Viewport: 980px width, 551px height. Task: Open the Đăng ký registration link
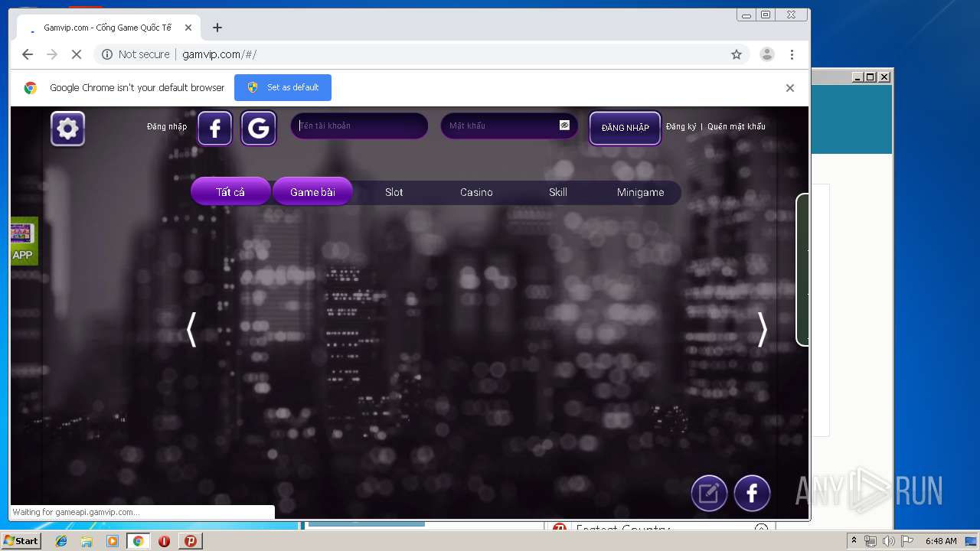(x=681, y=126)
